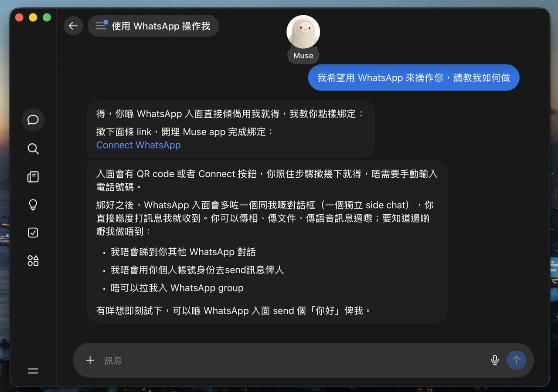Add attachment with the plus icon
558x392 pixels.
pyautogui.click(x=90, y=360)
